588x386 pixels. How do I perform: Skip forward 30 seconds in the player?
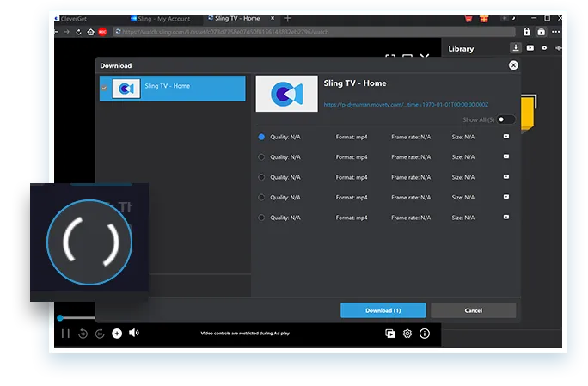pos(100,333)
